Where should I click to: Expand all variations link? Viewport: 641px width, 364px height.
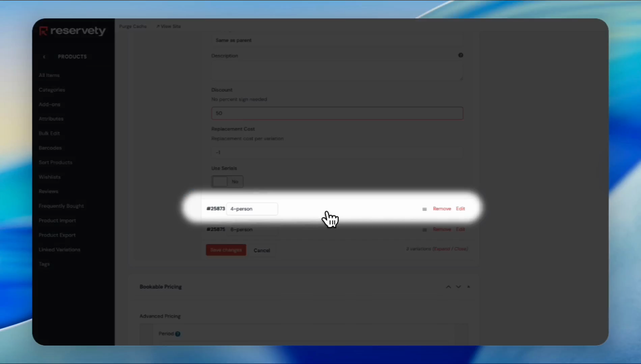(442, 249)
